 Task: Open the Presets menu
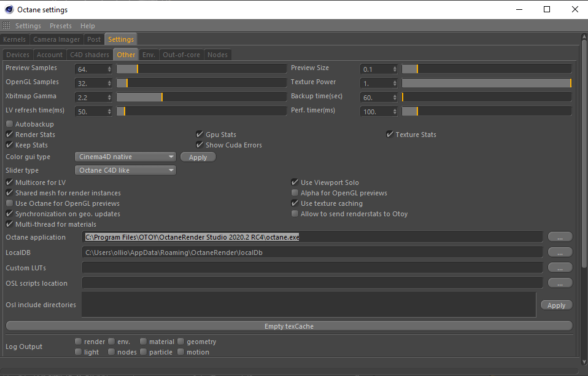point(61,26)
